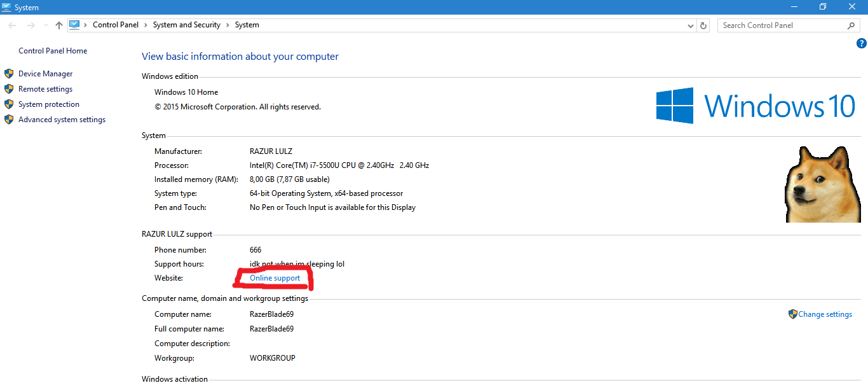Viewport: 868px width, 390px height.
Task: Click shield icon beside Advanced system settings
Action: [9, 119]
